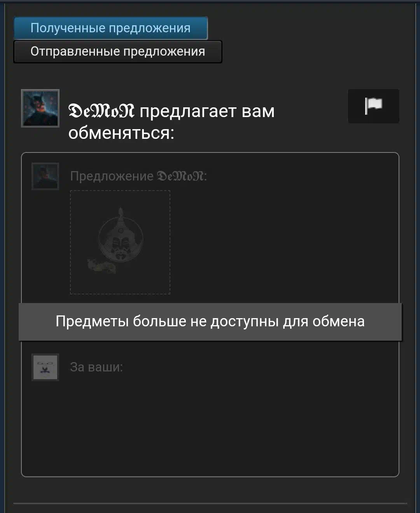Click "предлагает вам" header text
420x513 pixels.
(x=207, y=111)
